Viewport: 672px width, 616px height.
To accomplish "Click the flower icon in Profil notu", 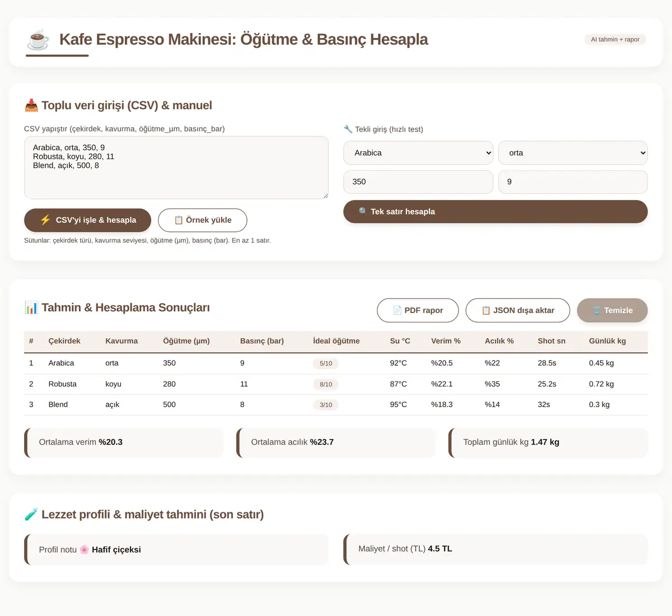I will 84,549.
